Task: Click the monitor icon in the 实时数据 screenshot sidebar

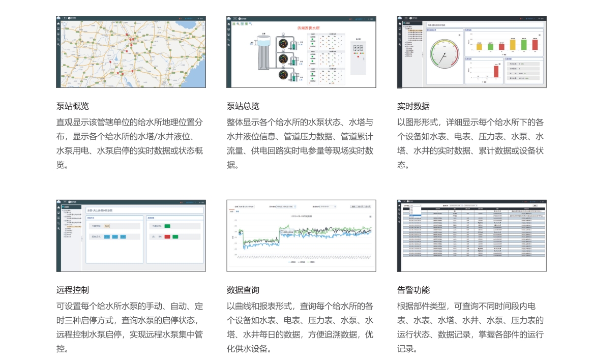Action: point(400,29)
